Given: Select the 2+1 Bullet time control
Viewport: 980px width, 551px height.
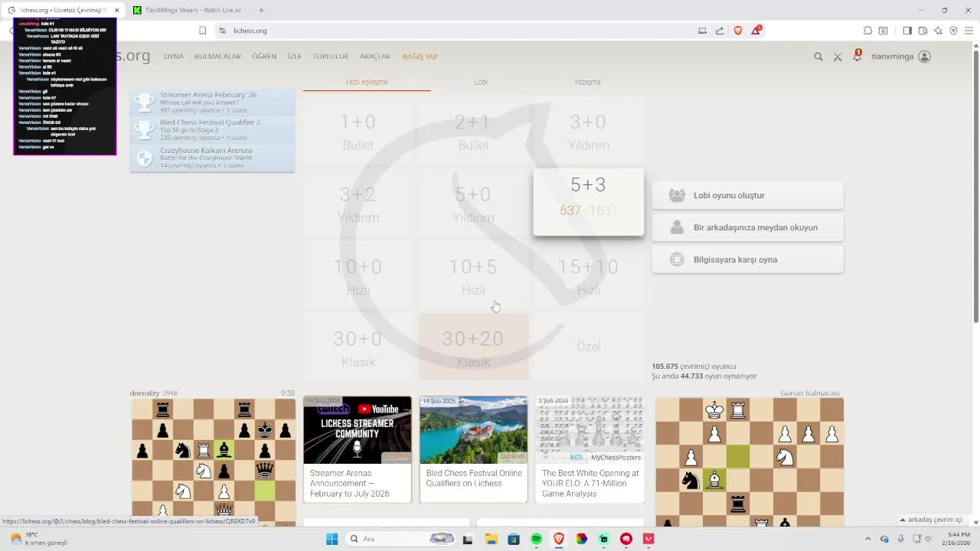Looking at the screenshot, I should click(x=473, y=132).
